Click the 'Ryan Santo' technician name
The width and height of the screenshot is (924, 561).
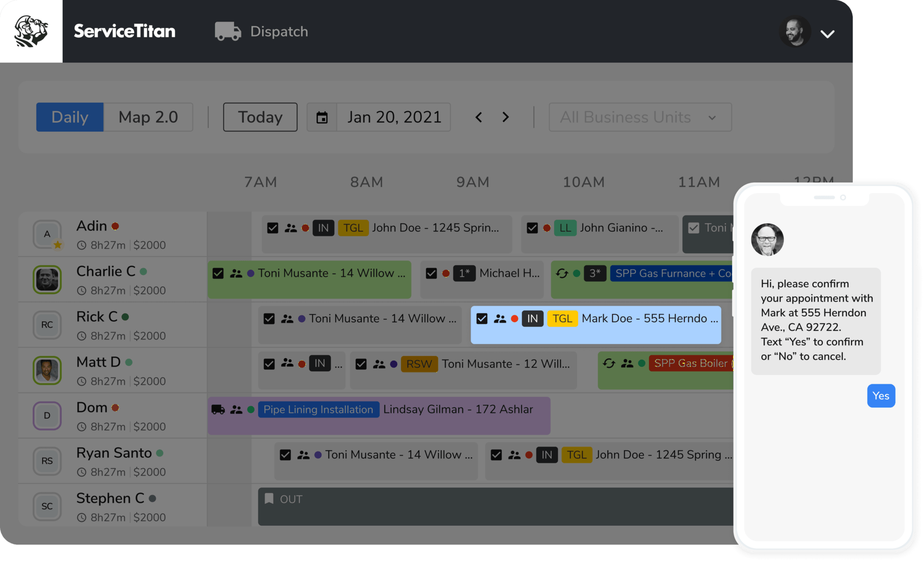[x=114, y=453]
